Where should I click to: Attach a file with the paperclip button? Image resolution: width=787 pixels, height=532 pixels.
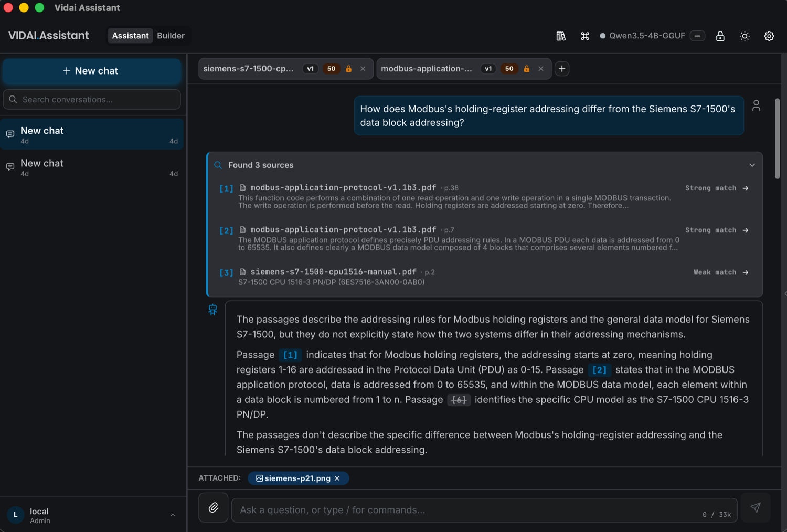coord(214,507)
